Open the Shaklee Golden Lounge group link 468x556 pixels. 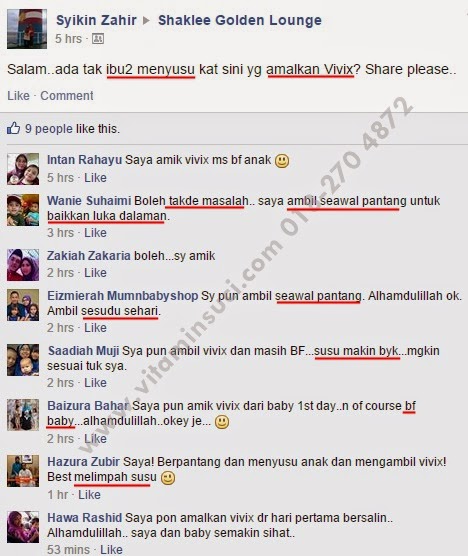240,20
